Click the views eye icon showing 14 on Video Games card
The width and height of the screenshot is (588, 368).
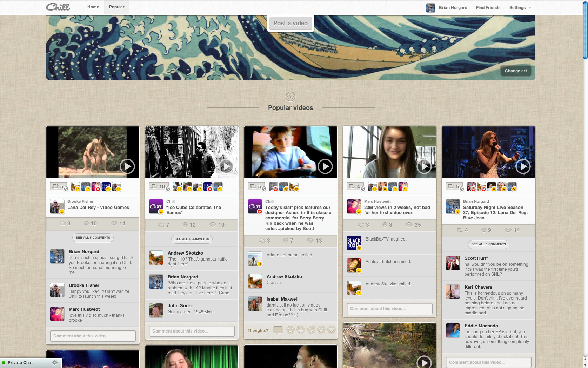tap(114, 223)
